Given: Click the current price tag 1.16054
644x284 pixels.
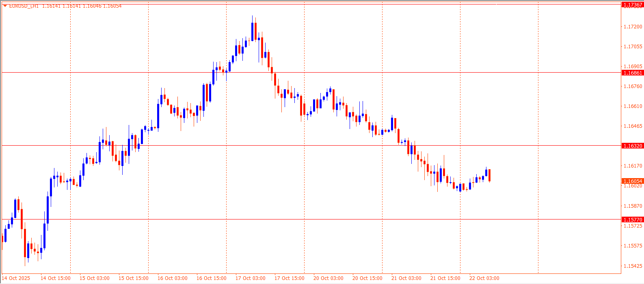Looking at the screenshot, I should pyautogui.click(x=632, y=181).
